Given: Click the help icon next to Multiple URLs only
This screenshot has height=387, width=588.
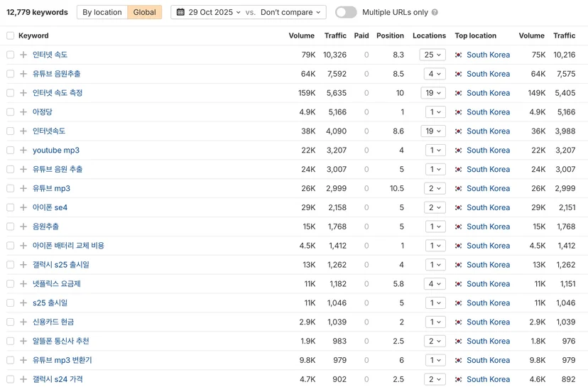Looking at the screenshot, I should [435, 12].
